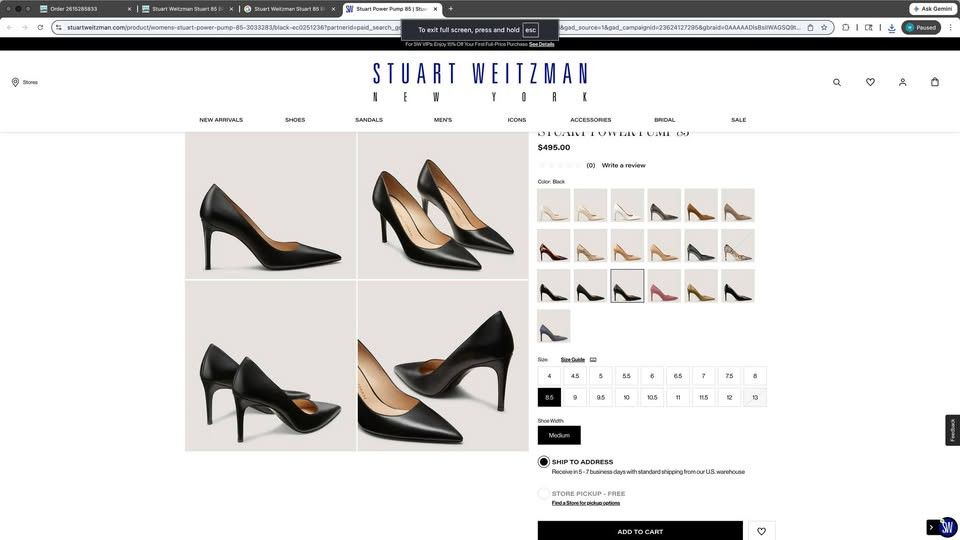Select the pink pump color swatch

point(664,286)
